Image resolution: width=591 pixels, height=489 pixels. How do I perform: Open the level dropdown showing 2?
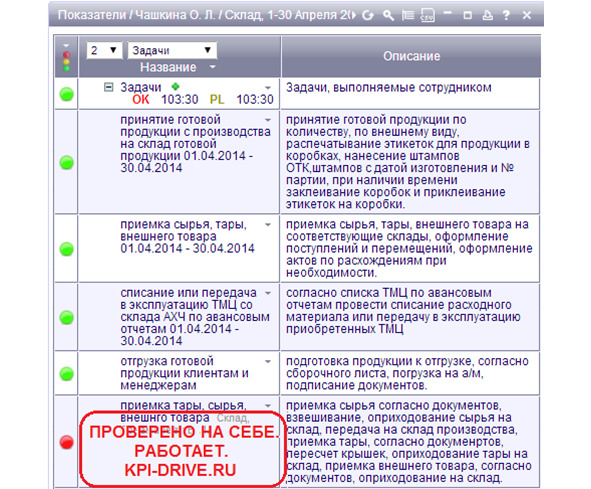(104, 50)
